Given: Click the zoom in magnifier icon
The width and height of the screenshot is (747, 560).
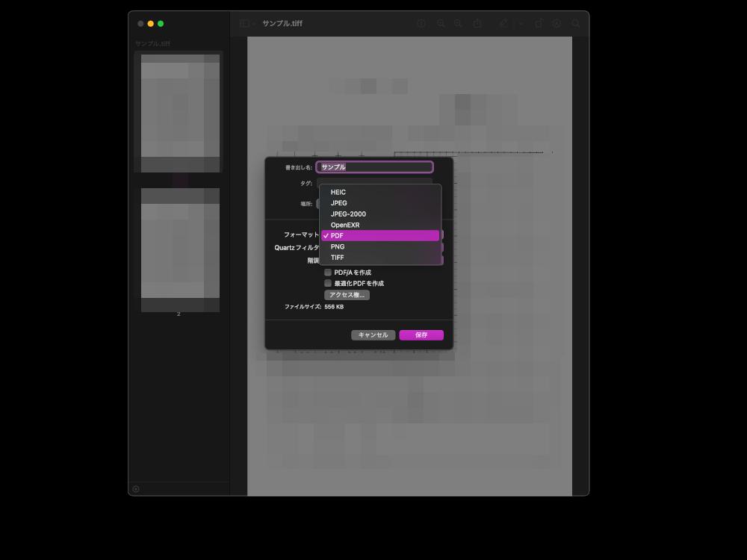Looking at the screenshot, I should (459, 23).
